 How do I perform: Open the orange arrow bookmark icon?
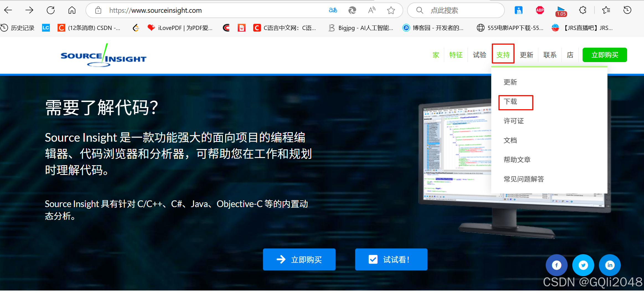pos(136,28)
